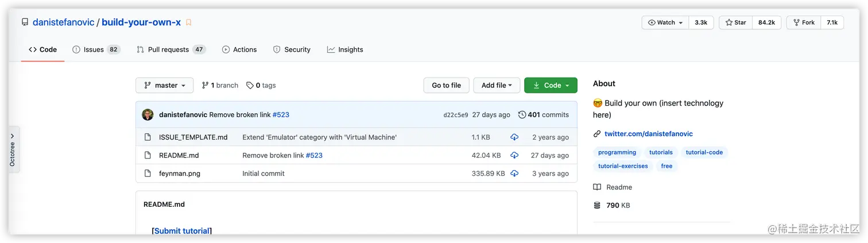The height and width of the screenshot is (243, 868).
Task: Click the Go to file button
Action: click(x=446, y=86)
